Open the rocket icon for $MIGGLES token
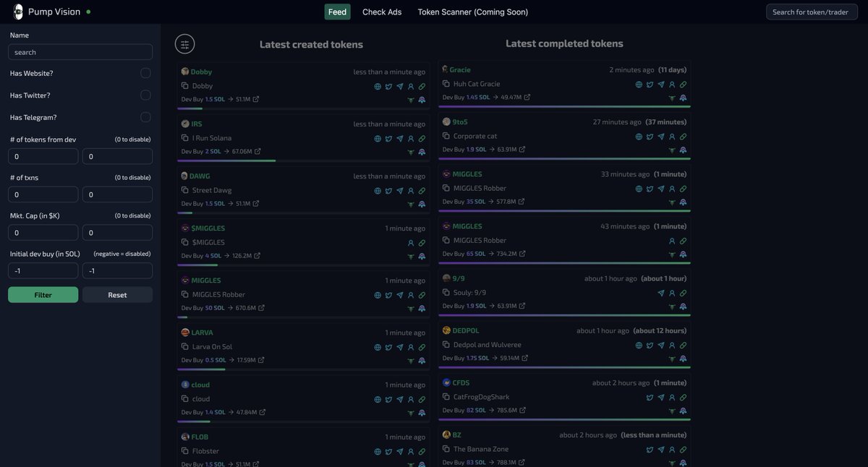 click(422, 256)
